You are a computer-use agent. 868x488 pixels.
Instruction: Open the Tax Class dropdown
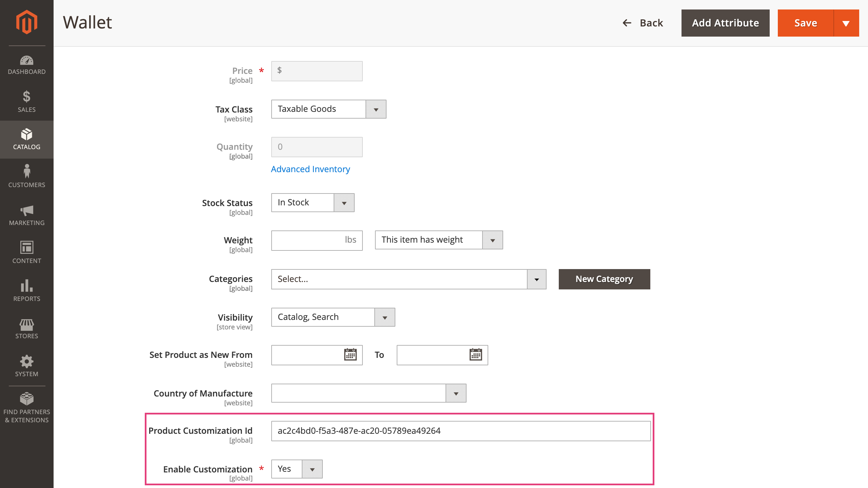point(376,109)
